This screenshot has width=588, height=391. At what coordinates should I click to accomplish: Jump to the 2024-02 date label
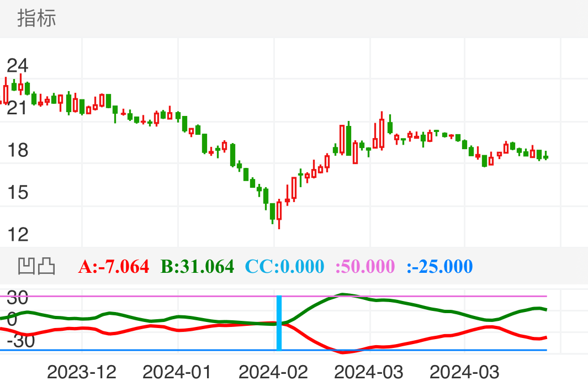273,372
